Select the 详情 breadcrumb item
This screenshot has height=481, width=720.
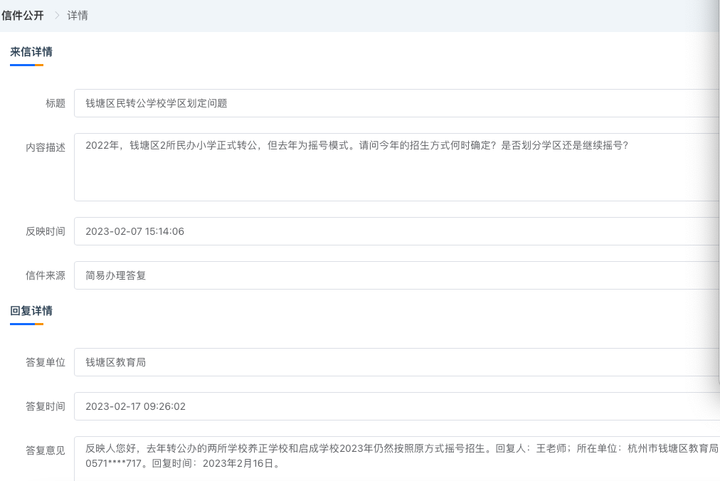pyautogui.click(x=77, y=16)
